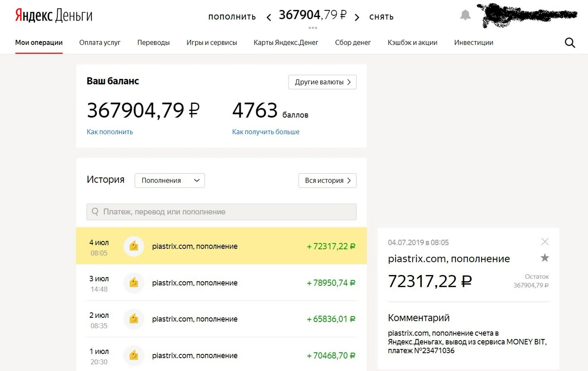Open Инвестиции tab
Screen dimensions: 588x371
coord(474,43)
